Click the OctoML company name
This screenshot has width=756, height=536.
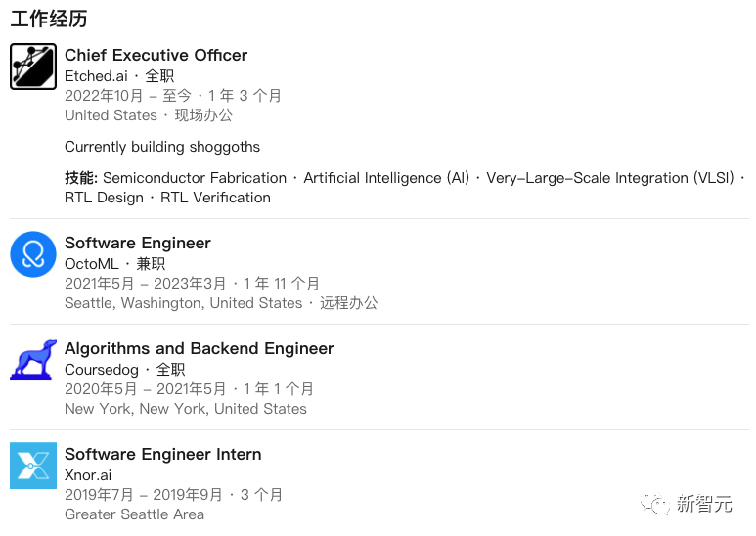tap(92, 264)
